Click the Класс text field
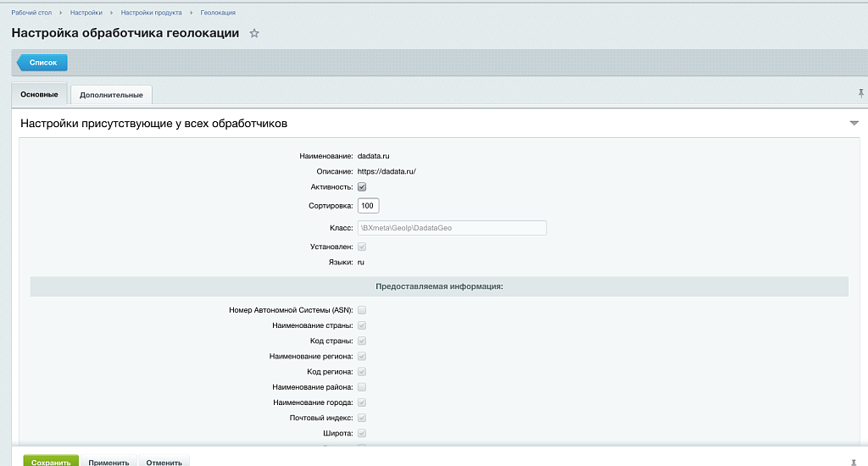 tap(452, 228)
